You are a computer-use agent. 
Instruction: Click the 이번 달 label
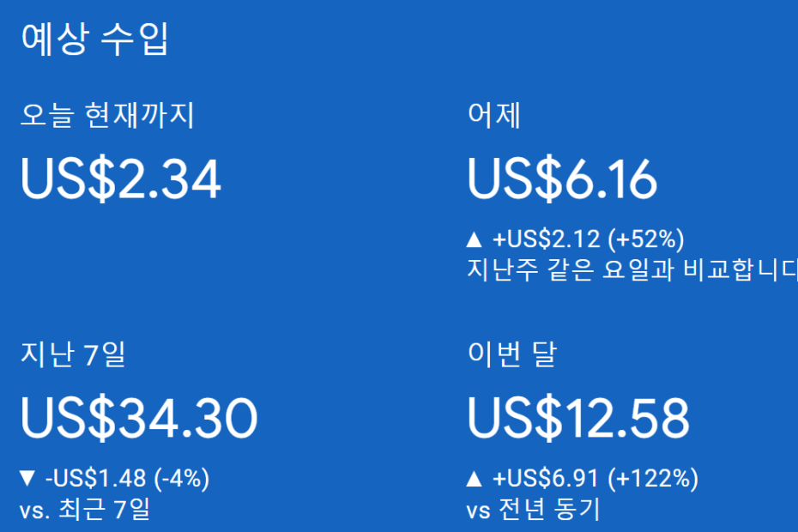512,354
